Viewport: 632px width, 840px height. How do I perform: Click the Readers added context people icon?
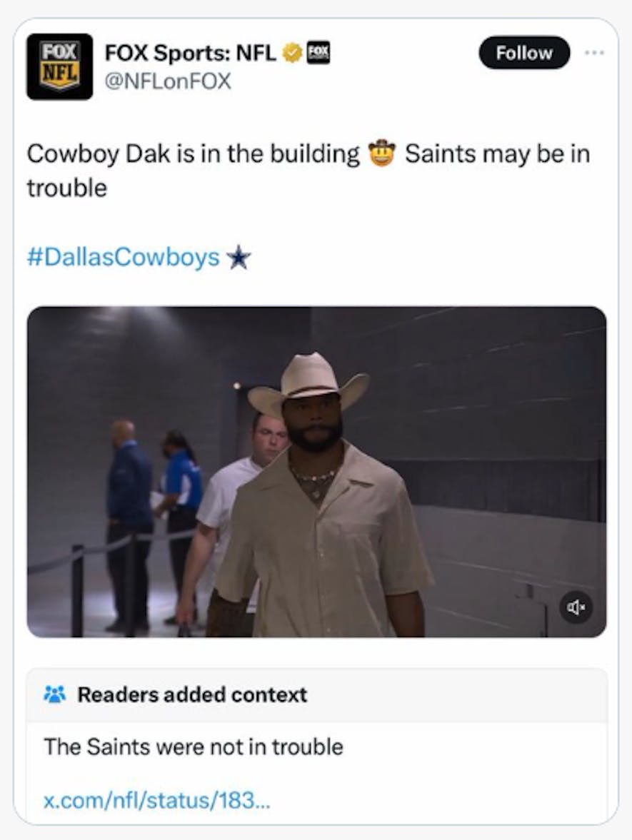point(54,694)
